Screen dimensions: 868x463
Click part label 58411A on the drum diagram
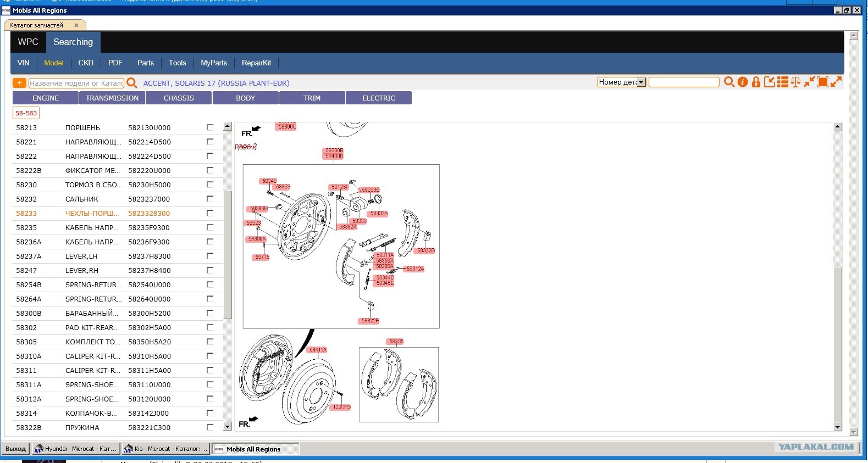click(x=318, y=350)
